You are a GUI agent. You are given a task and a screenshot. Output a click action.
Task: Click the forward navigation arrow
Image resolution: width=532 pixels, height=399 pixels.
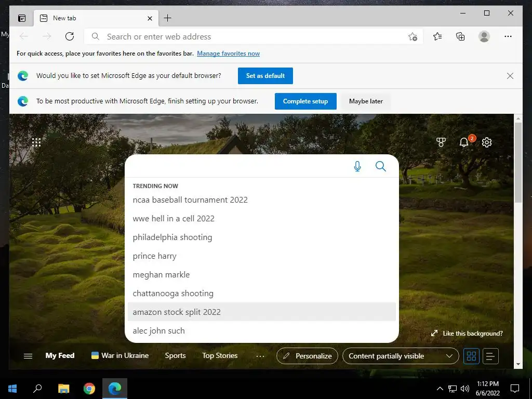pos(47,36)
